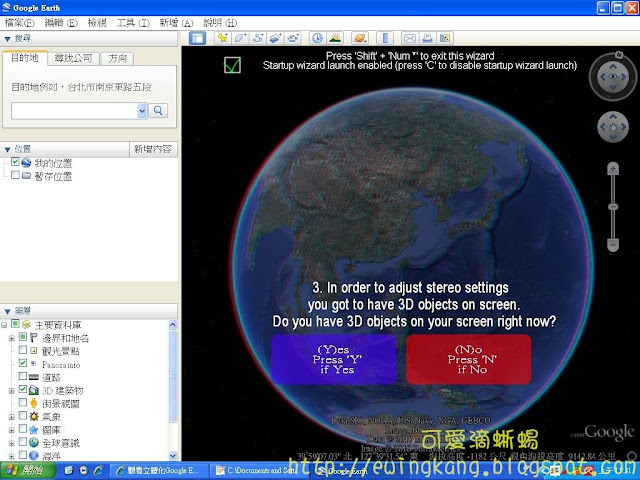Click the zoom out minus button
The width and height of the screenshot is (640, 480).
tap(613, 244)
